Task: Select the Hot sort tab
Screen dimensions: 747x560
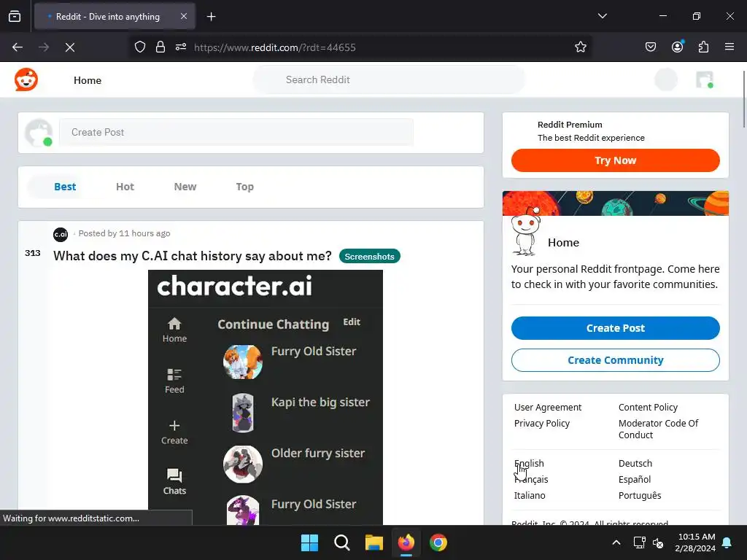Action: tap(125, 187)
